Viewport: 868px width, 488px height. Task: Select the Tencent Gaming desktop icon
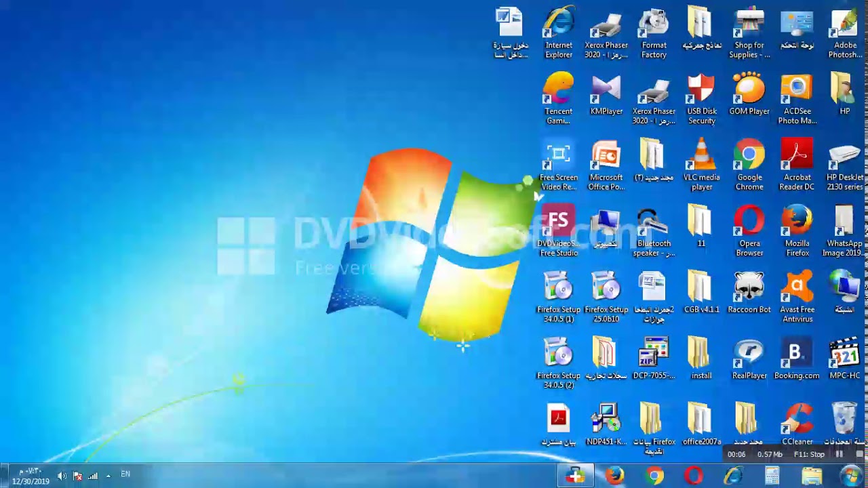point(559,99)
